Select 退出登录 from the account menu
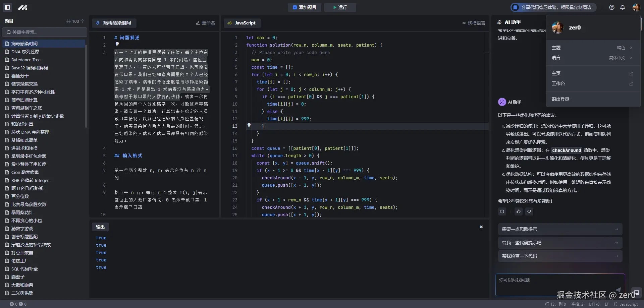 560,99
